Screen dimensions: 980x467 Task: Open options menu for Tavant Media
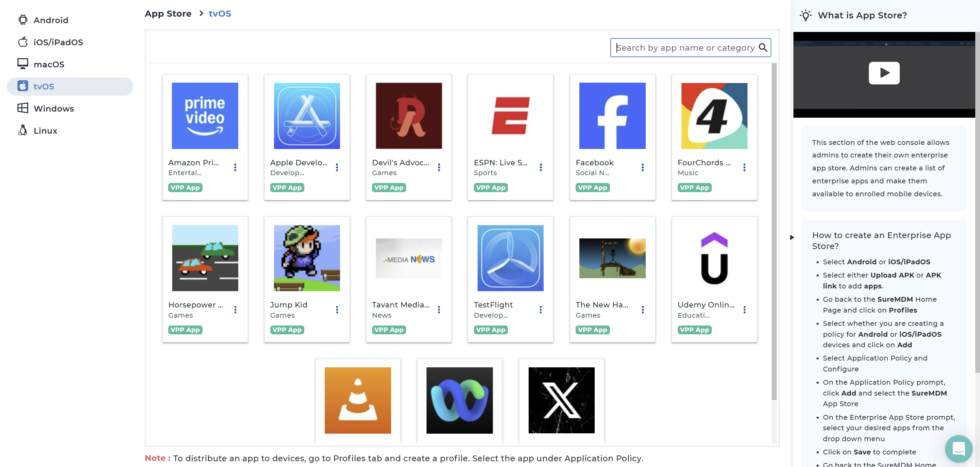[439, 310]
